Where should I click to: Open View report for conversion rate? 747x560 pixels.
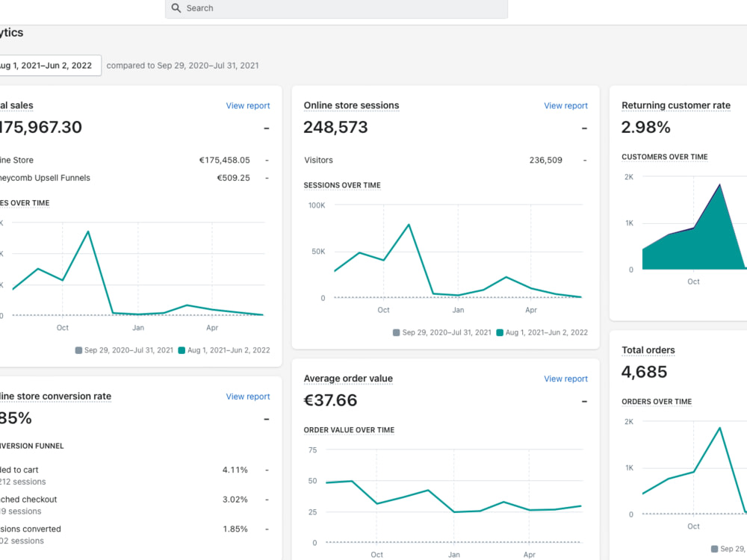(x=248, y=396)
